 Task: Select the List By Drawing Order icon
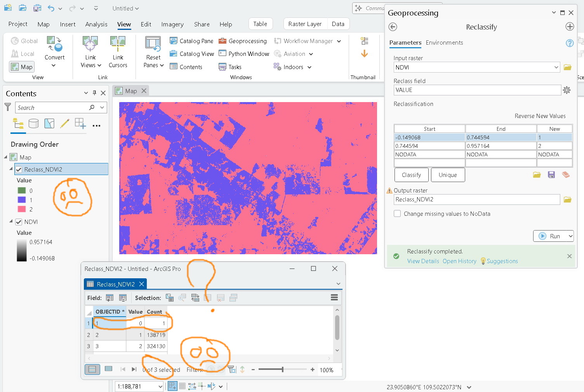coord(18,124)
